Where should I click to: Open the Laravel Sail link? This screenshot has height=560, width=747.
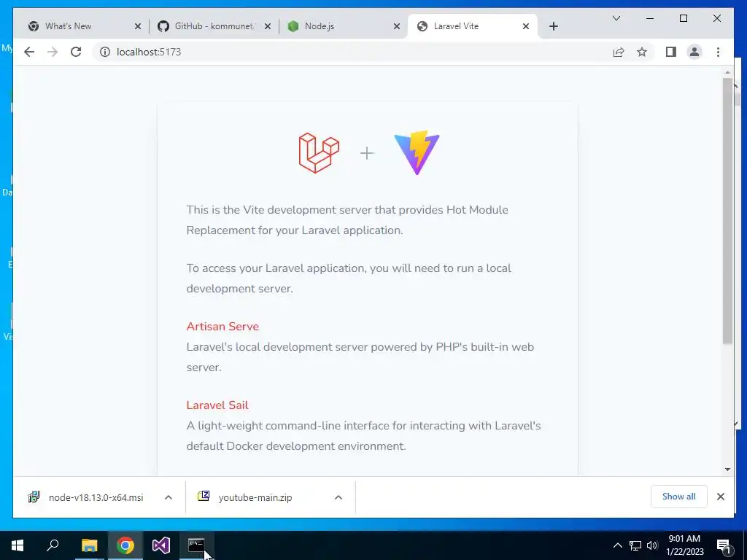217,405
